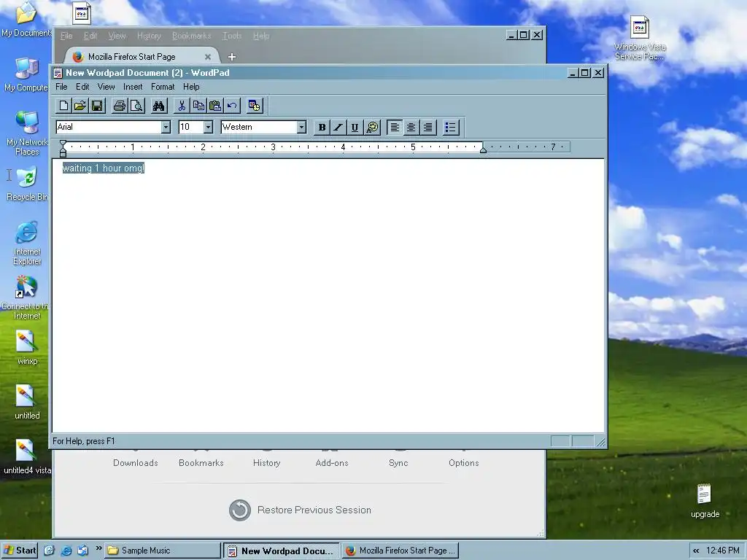
Task: Open the Firefox History menu
Action: (x=149, y=36)
